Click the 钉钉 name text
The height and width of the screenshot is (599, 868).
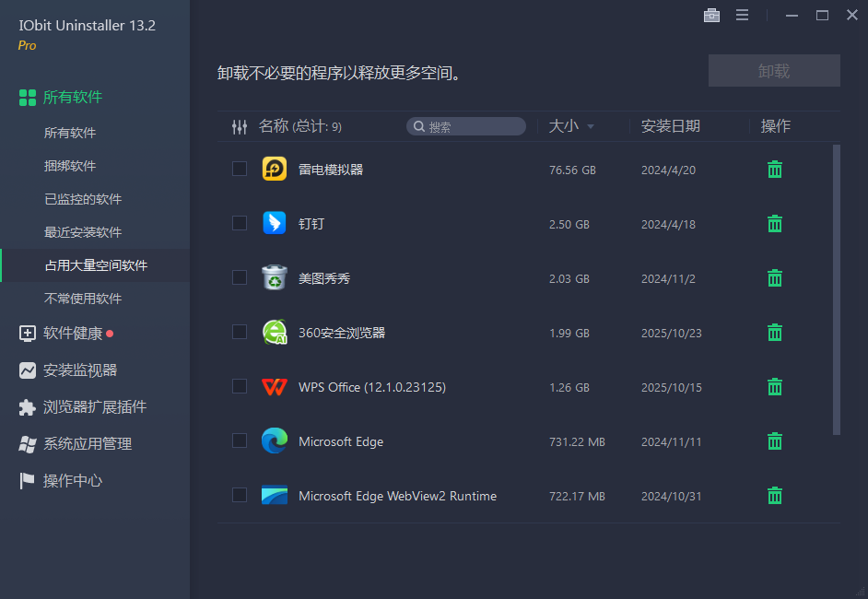(311, 224)
